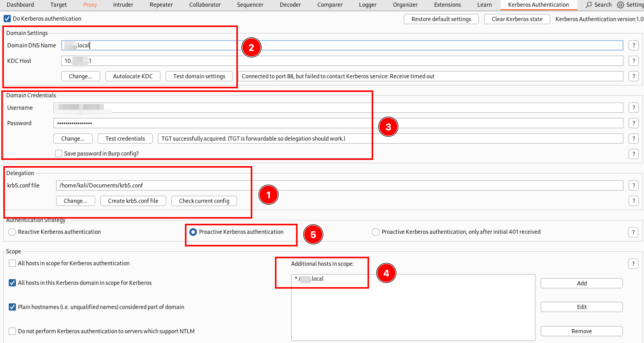Click help icon in Authentication Strategy row
The image size is (644, 343).
(x=633, y=232)
